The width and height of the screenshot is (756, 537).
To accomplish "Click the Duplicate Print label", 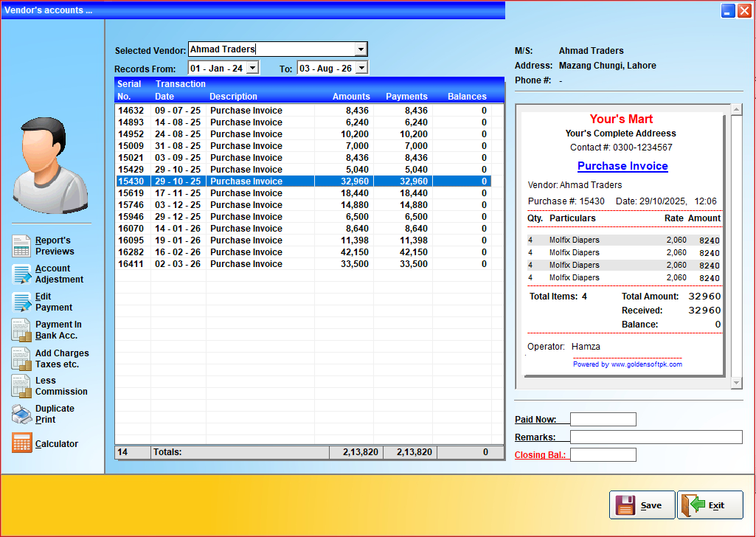I will click(55, 414).
